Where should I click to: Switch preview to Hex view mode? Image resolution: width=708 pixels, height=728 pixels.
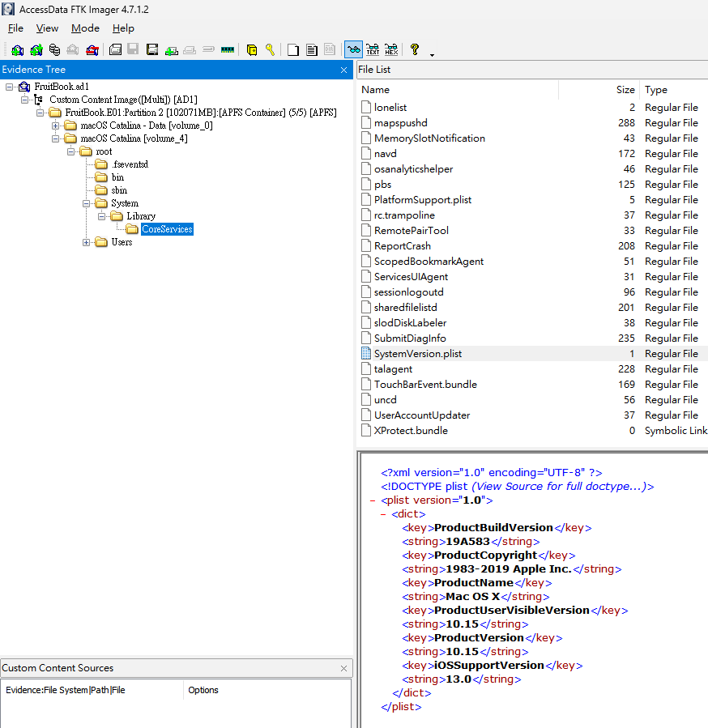(x=391, y=49)
